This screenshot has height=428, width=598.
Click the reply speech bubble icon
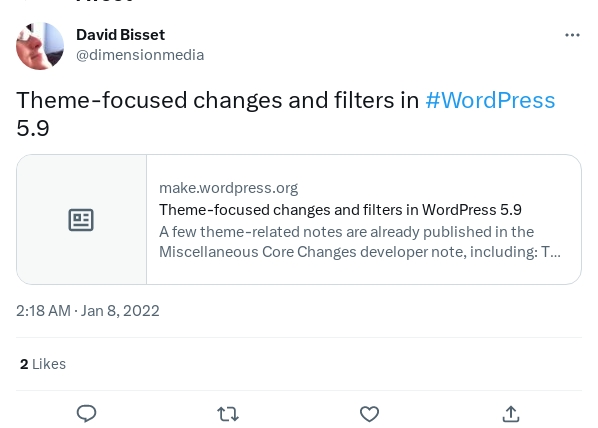pos(87,414)
